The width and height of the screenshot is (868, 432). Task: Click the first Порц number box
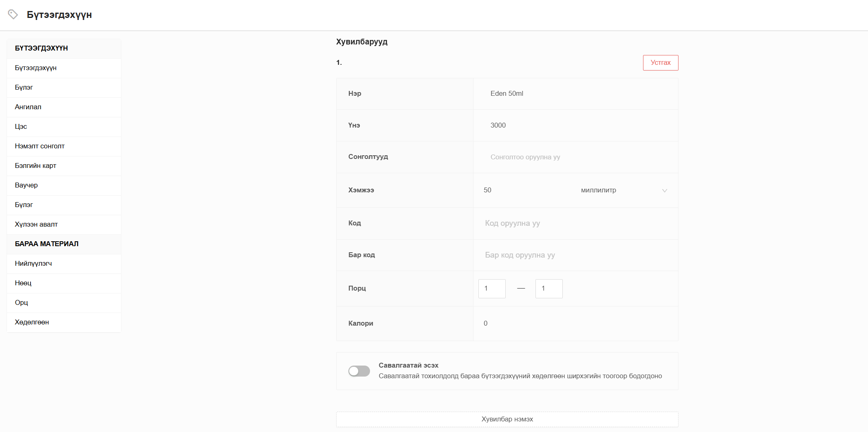[x=491, y=289]
